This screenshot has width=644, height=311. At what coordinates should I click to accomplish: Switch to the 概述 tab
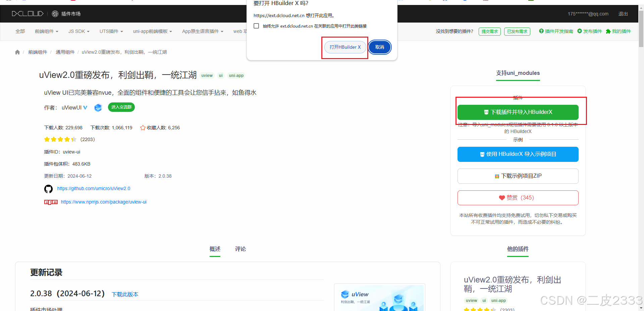point(215,249)
